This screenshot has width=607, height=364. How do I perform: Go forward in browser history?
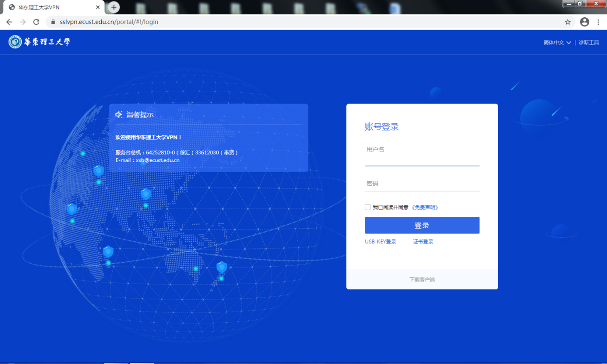[x=23, y=22]
